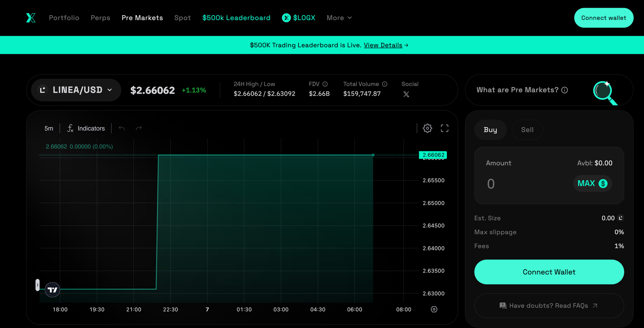
Task: Click the large Connect Wallet button
Action: point(549,272)
